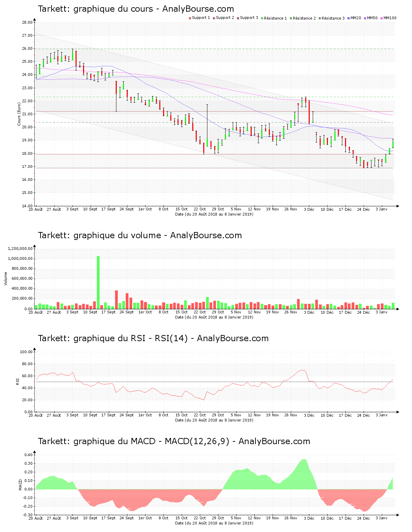Screen dimensions: 412x532
Task: Click the last green candlestick on price chart
Action: [x=393, y=143]
